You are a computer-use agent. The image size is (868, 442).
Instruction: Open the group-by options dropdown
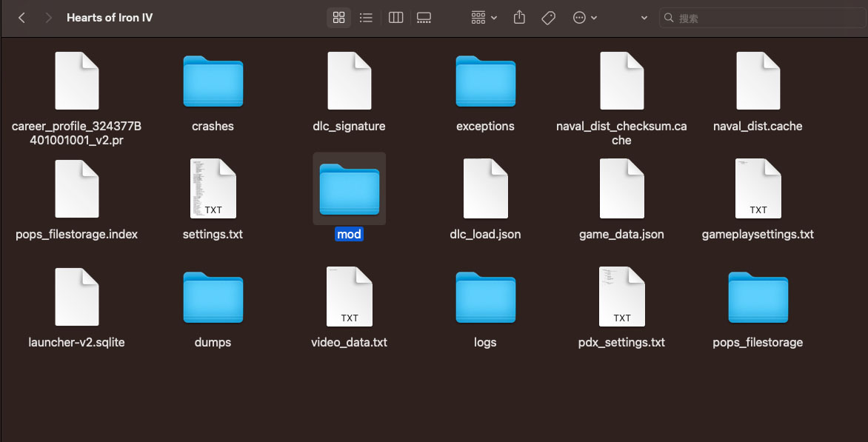click(x=484, y=18)
